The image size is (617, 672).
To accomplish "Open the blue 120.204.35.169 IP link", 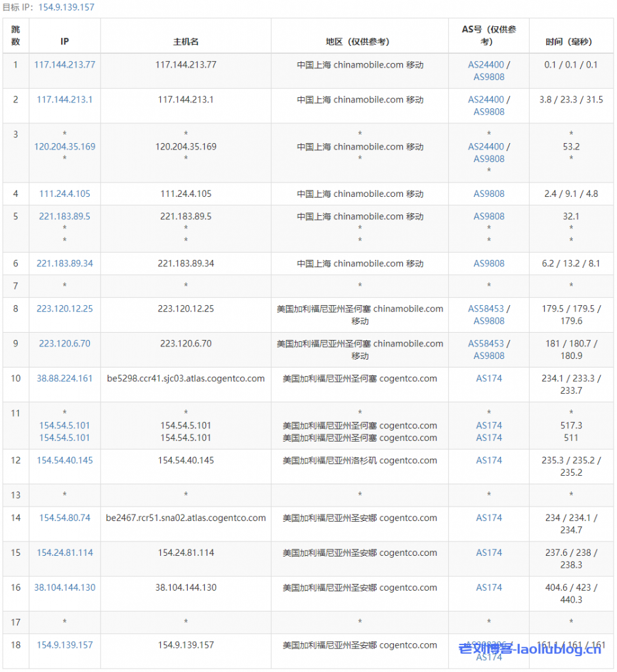I will click(64, 147).
